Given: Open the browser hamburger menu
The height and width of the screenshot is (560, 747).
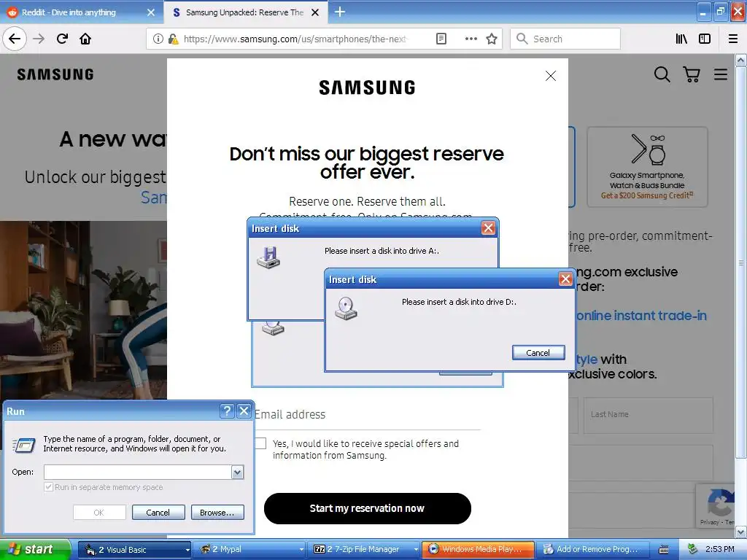Looking at the screenshot, I should pos(733,39).
